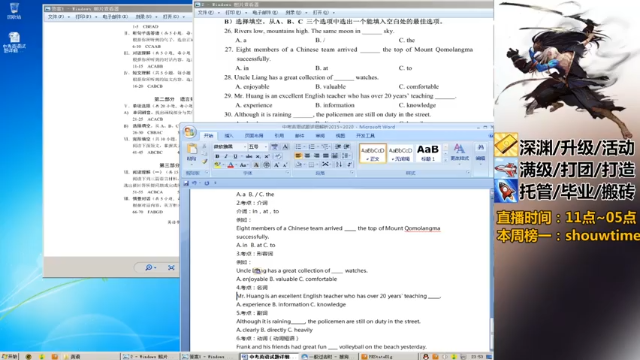
Task: Select Center paragraph alignment
Action: [x=307, y=156]
